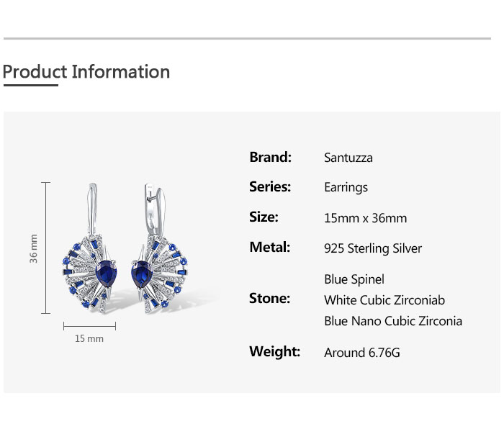Click the White Cubic Zirconiab entry
This screenshot has width=504, height=429.
pyautogui.click(x=384, y=300)
